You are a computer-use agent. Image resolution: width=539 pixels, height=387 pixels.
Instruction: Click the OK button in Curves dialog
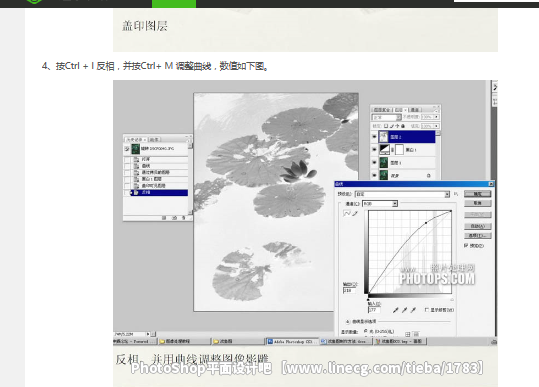tap(478, 194)
